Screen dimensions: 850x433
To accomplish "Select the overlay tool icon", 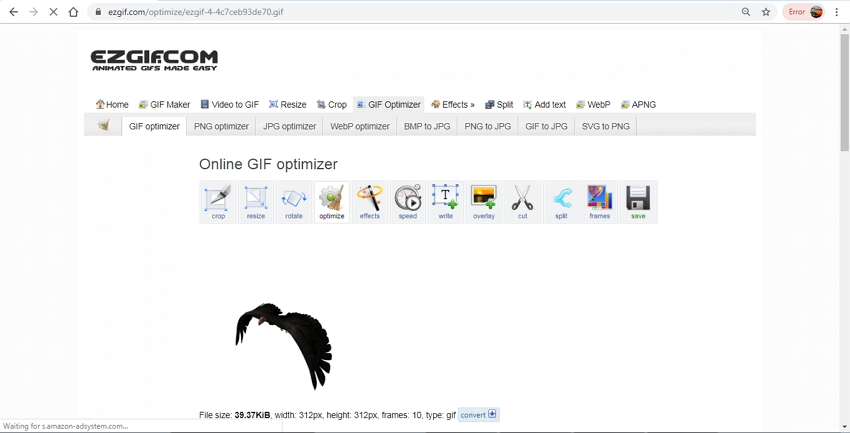I will (484, 202).
